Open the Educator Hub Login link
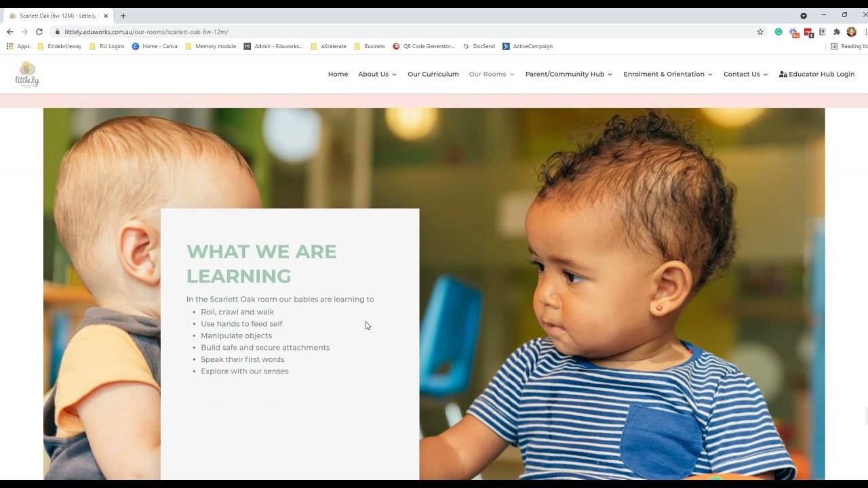The width and height of the screenshot is (868, 488). click(816, 74)
